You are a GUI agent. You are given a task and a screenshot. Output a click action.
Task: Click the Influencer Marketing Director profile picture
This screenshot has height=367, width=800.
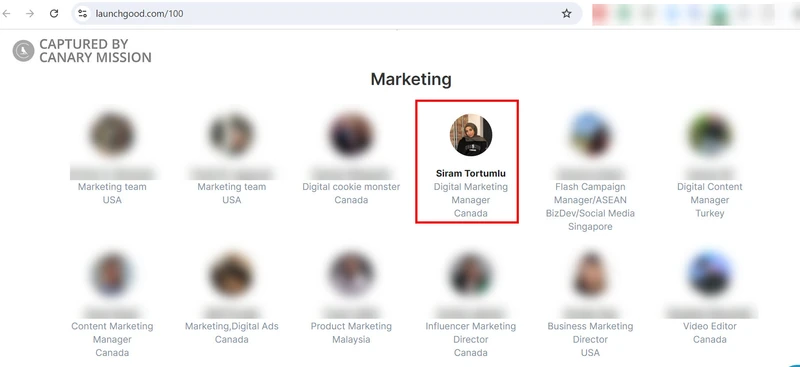click(470, 274)
